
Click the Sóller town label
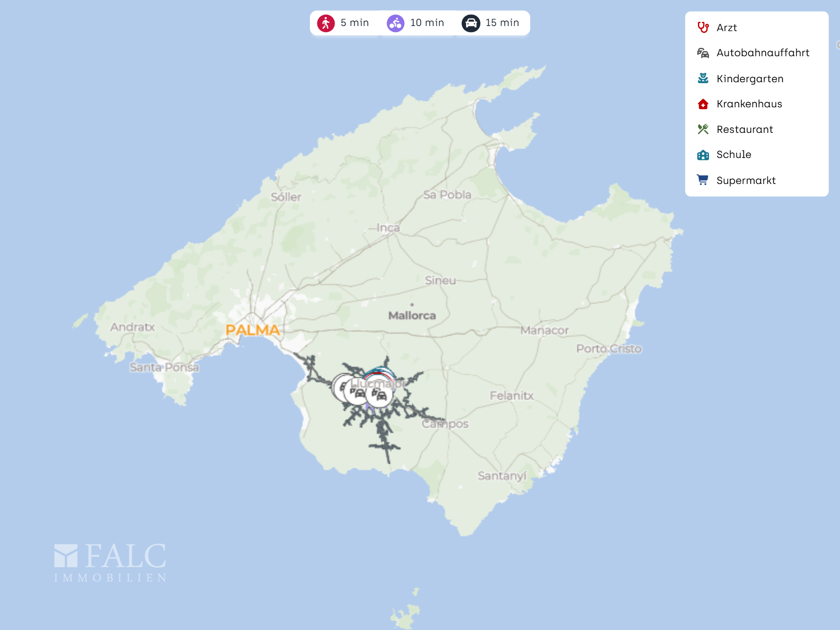(x=286, y=197)
